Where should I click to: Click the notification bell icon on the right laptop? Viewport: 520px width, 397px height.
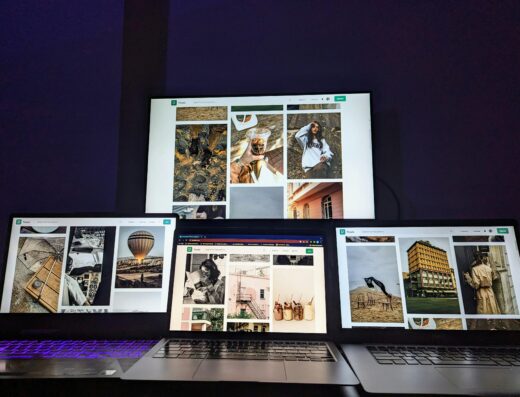point(485,231)
